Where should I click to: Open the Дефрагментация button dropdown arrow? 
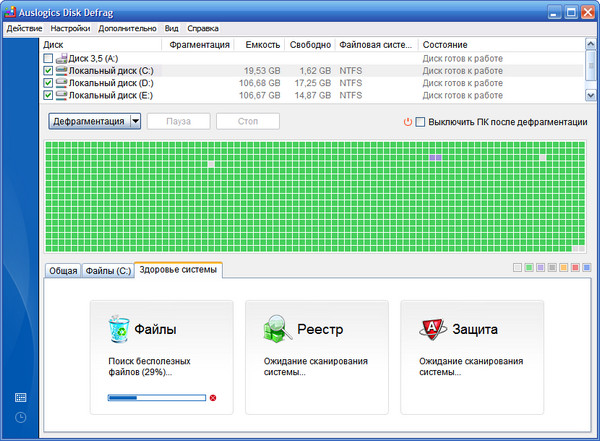pos(135,121)
